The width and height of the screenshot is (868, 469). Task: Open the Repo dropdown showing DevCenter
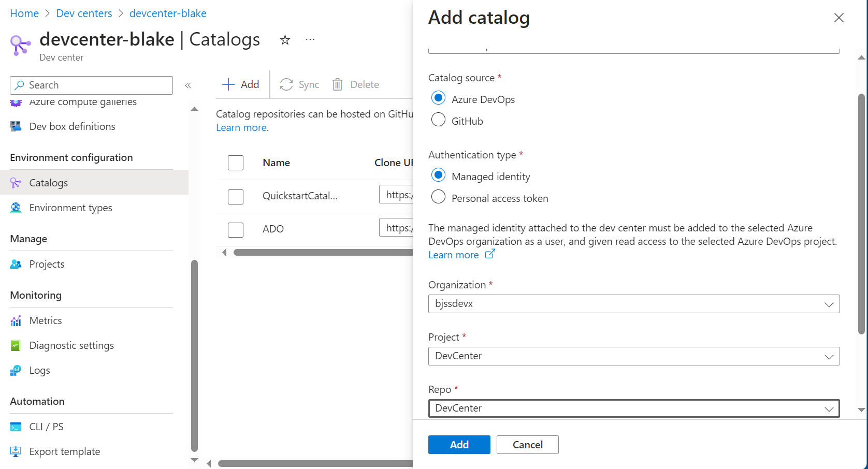[x=634, y=408]
